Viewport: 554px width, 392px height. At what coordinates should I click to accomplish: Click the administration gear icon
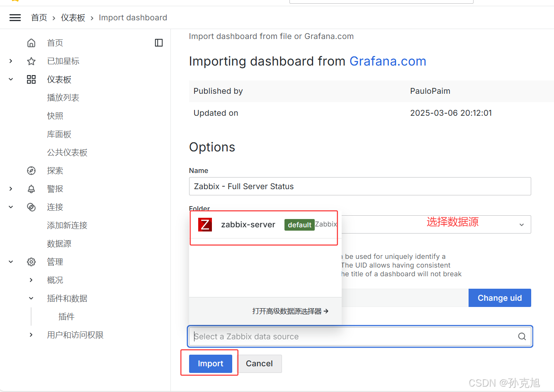(x=31, y=262)
